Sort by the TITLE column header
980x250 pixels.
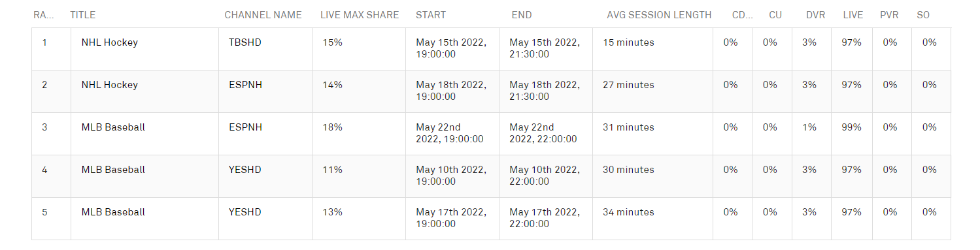click(82, 15)
